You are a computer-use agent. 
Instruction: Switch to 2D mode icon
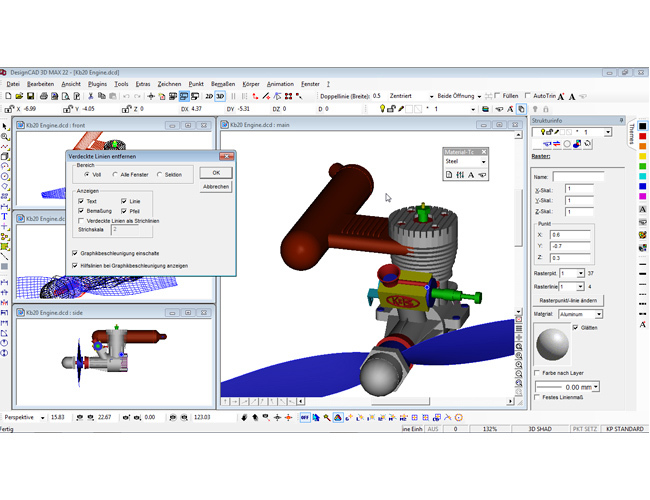209,96
